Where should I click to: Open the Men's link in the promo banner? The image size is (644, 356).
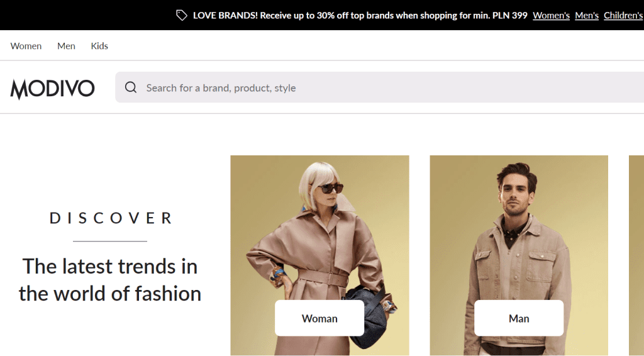(x=586, y=15)
